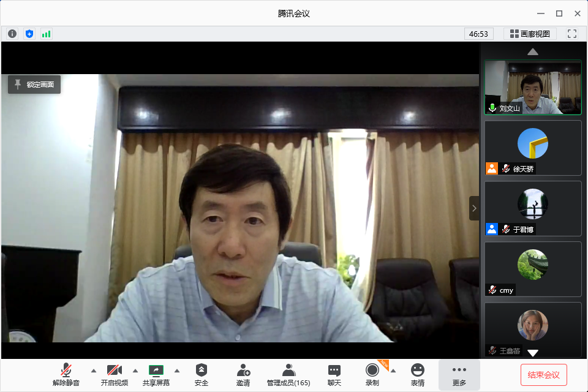The image size is (588, 392).
Task: Expand share options arrow beside 共享屏幕
Action: [x=177, y=371]
